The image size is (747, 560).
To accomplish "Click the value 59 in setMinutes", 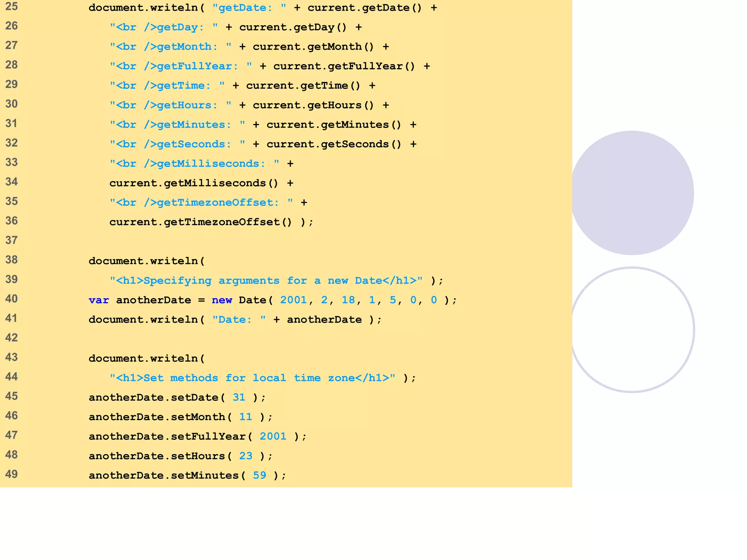I will (x=259, y=475).
